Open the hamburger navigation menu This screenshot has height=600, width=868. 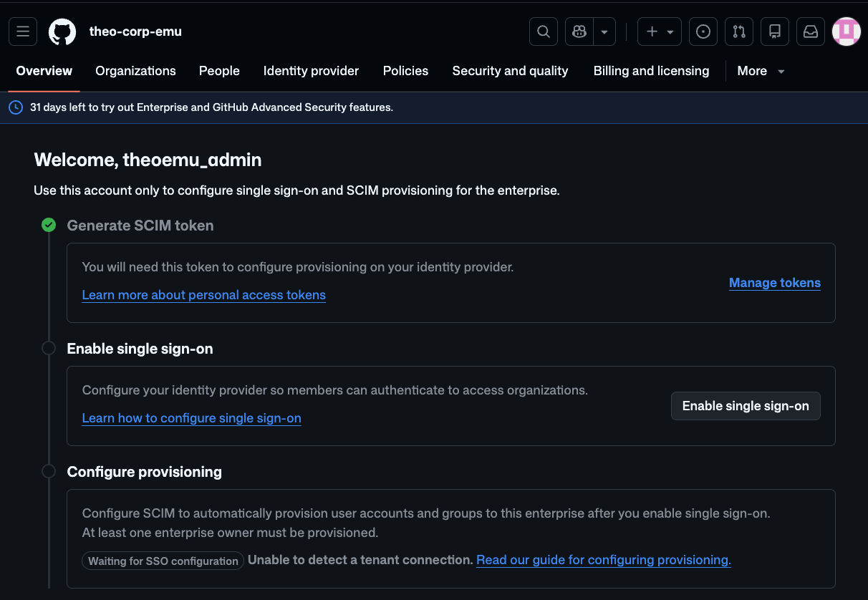coord(22,32)
